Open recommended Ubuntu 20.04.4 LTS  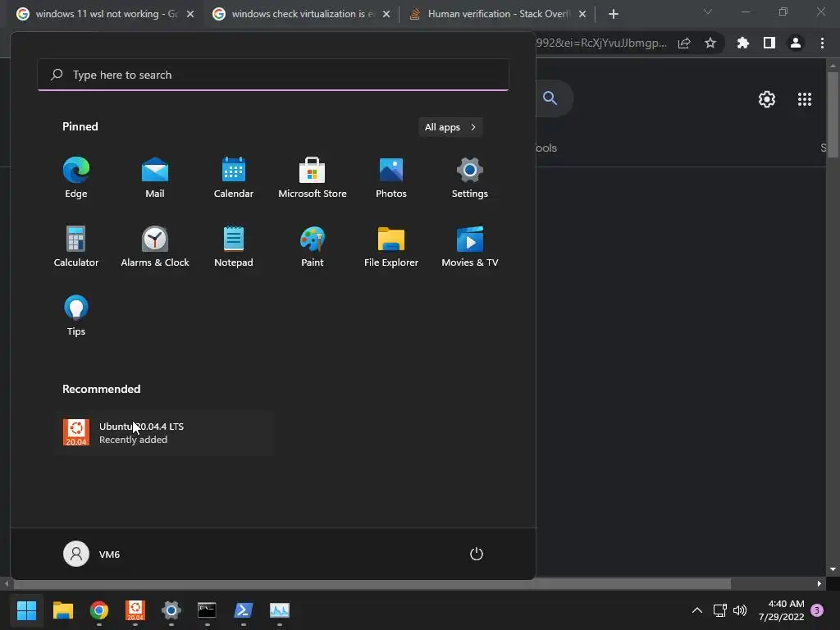coord(164,433)
